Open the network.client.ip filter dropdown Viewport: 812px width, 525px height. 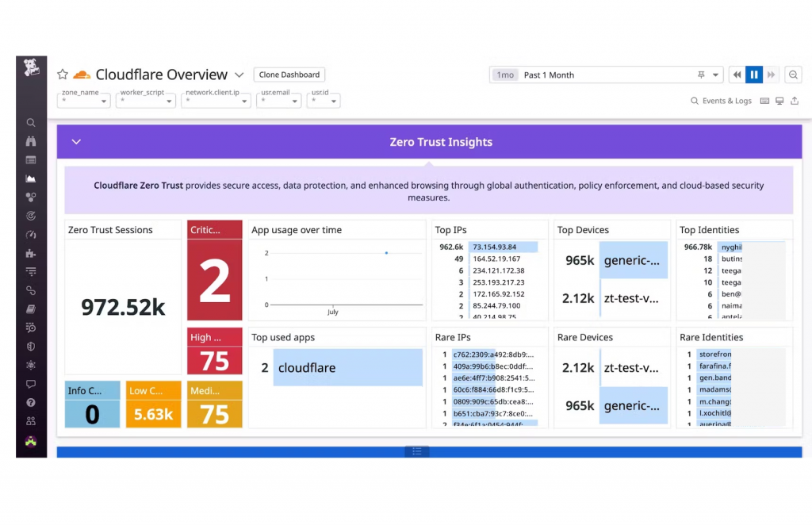(x=216, y=101)
